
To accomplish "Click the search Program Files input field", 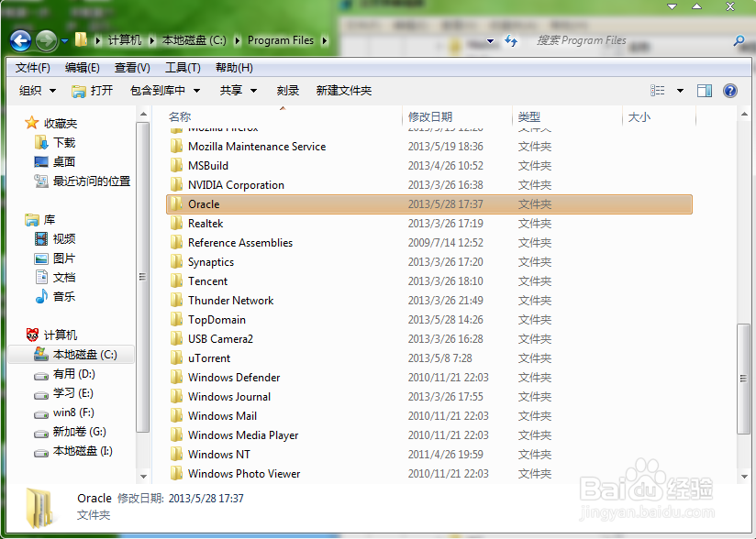I will (x=631, y=41).
